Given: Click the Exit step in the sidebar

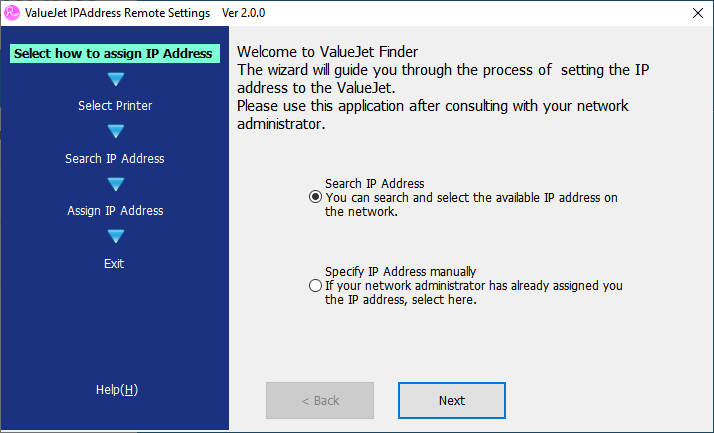Looking at the screenshot, I should (x=114, y=263).
